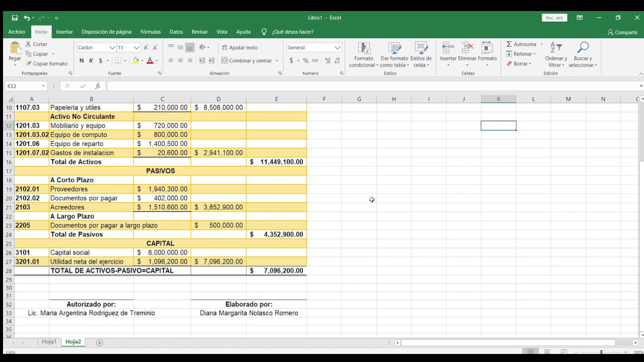Click the Compartir share button
The image size is (644, 362).
point(622,32)
